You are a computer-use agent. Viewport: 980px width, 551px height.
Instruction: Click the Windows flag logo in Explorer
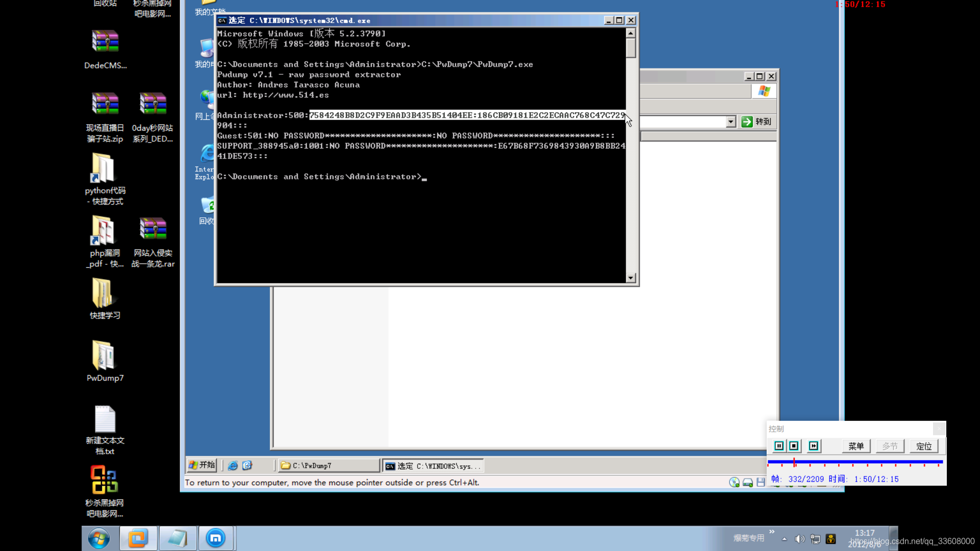tap(764, 91)
